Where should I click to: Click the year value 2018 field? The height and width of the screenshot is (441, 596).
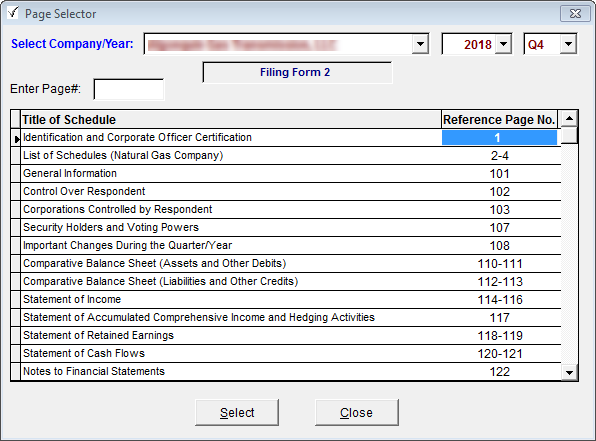pyautogui.click(x=470, y=44)
